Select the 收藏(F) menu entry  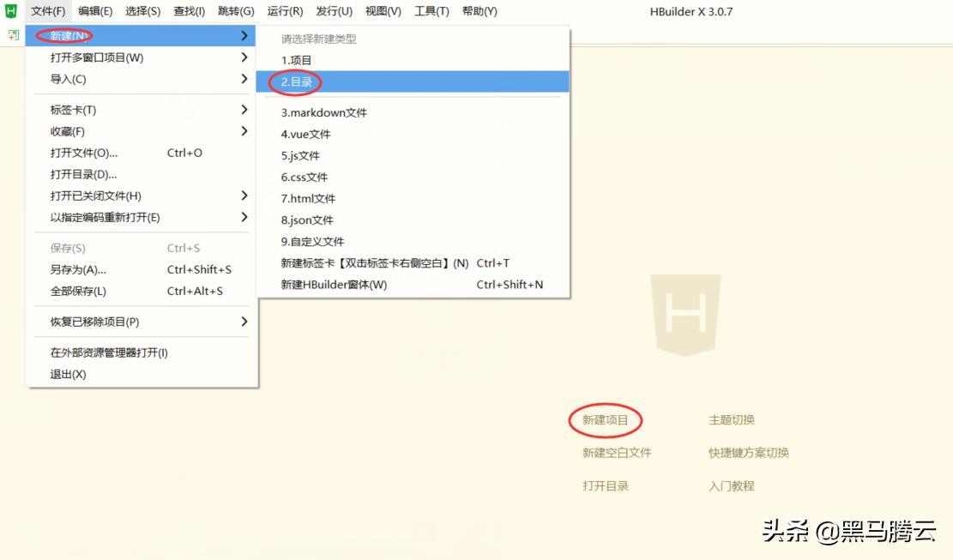(141, 131)
